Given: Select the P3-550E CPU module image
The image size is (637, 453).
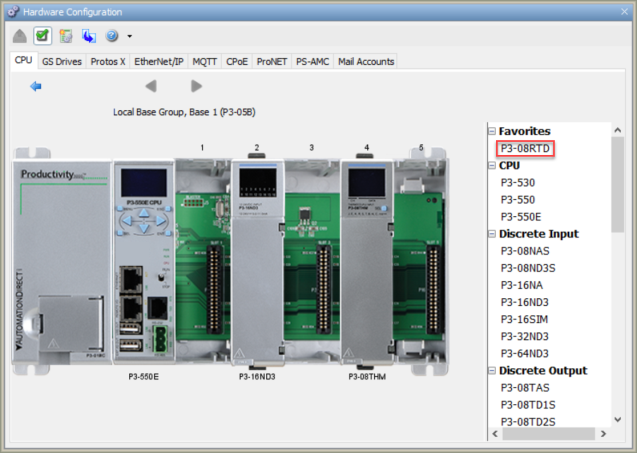Looking at the screenshot, I should coord(144,265).
